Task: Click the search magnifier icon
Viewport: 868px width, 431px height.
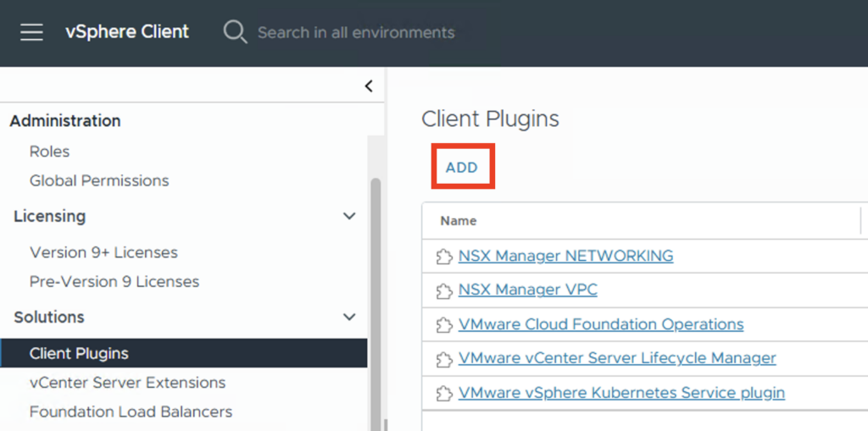Action: [234, 32]
